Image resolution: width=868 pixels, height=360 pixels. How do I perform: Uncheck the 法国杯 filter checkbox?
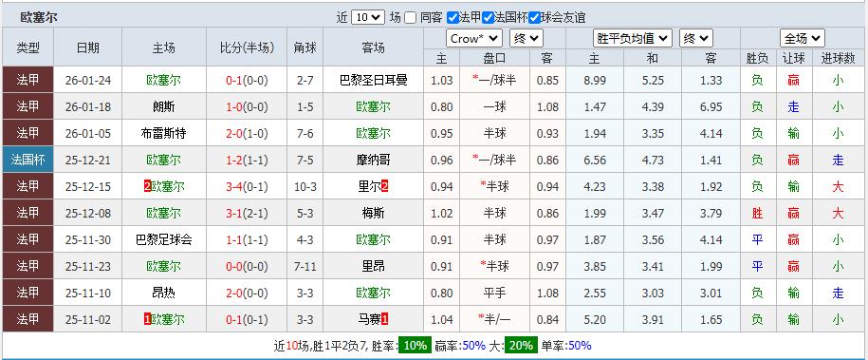(488, 18)
